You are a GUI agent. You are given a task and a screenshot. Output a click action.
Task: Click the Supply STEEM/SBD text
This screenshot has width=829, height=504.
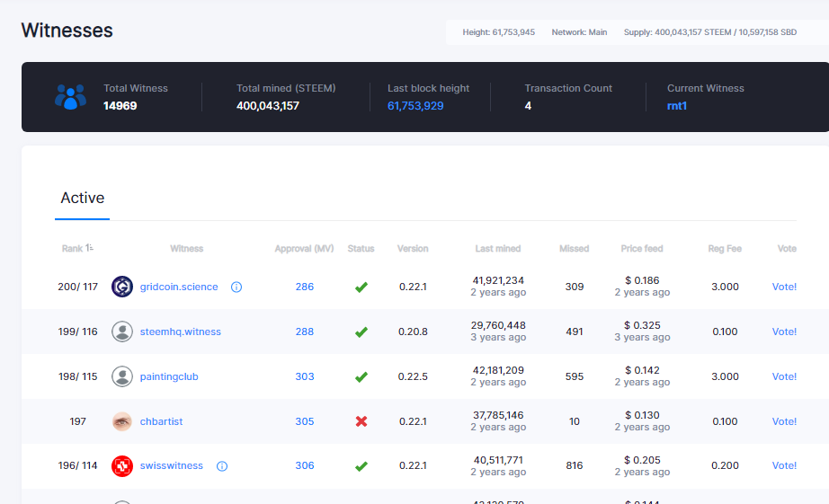coord(710,32)
